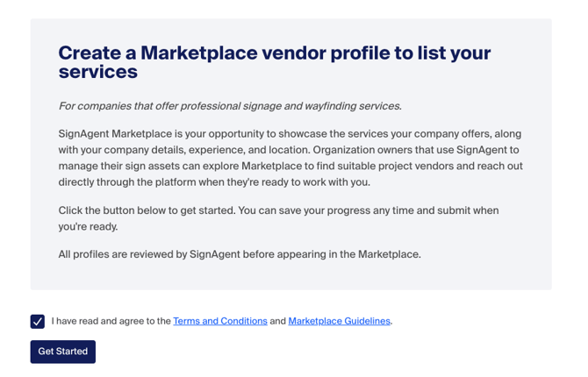
Task: Click the word 'and' between the two links
Action: pyautogui.click(x=277, y=322)
